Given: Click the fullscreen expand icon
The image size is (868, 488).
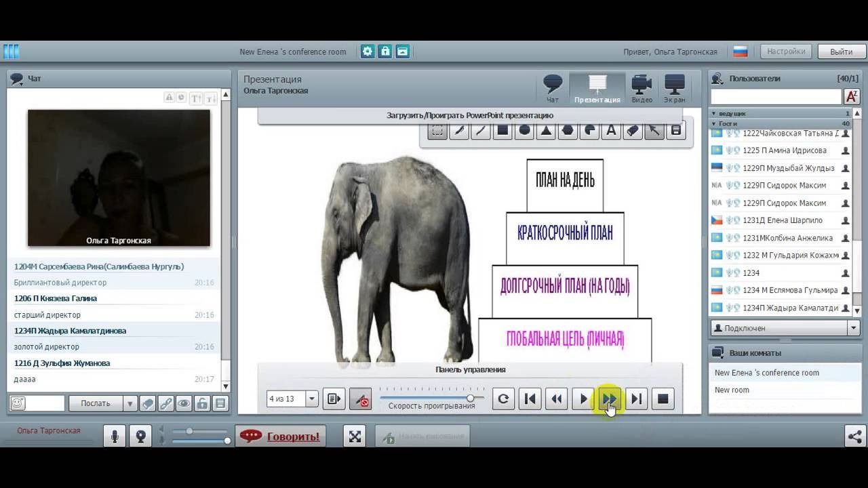Looking at the screenshot, I should pos(355,436).
